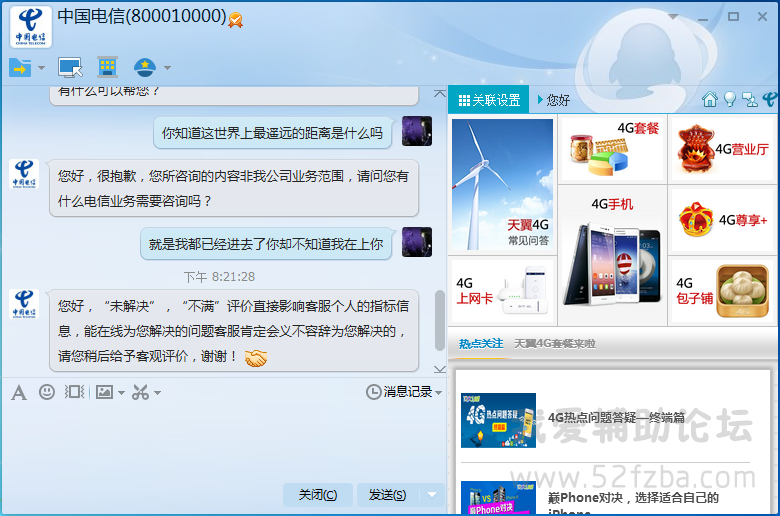Open 4G热点问题答疑 article thumbnail
Image resolution: width=780 pixels, height=516 pixels.
498,420
